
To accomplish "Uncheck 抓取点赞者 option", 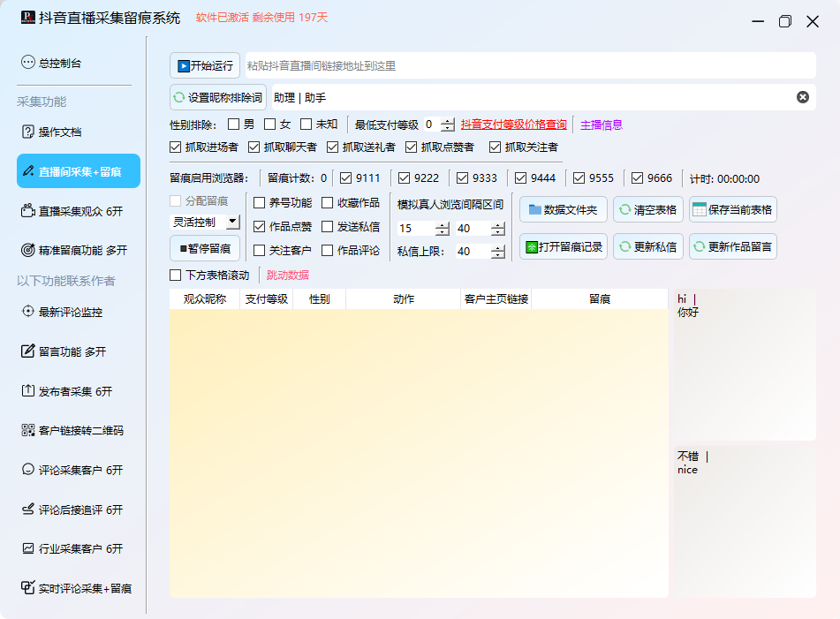I will point(411,147).
